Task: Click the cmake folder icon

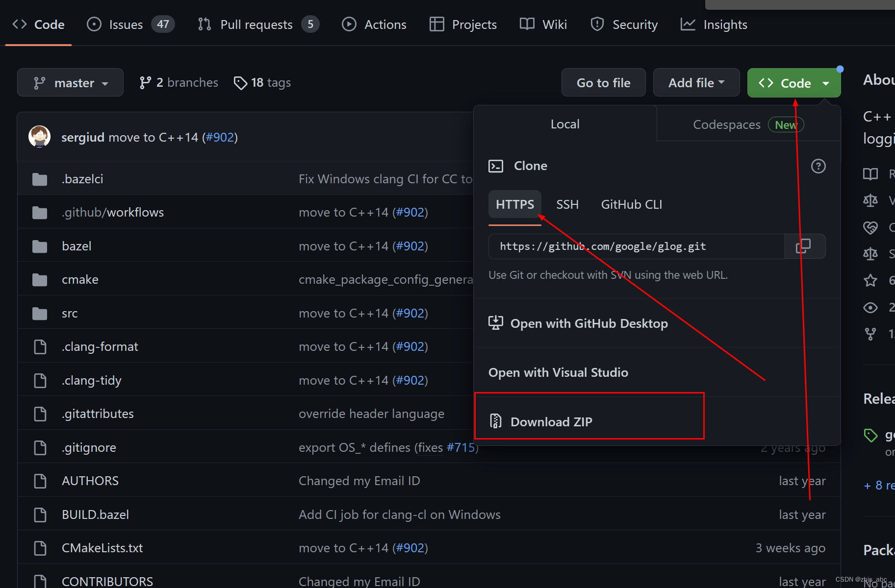Action: point(40,280)
